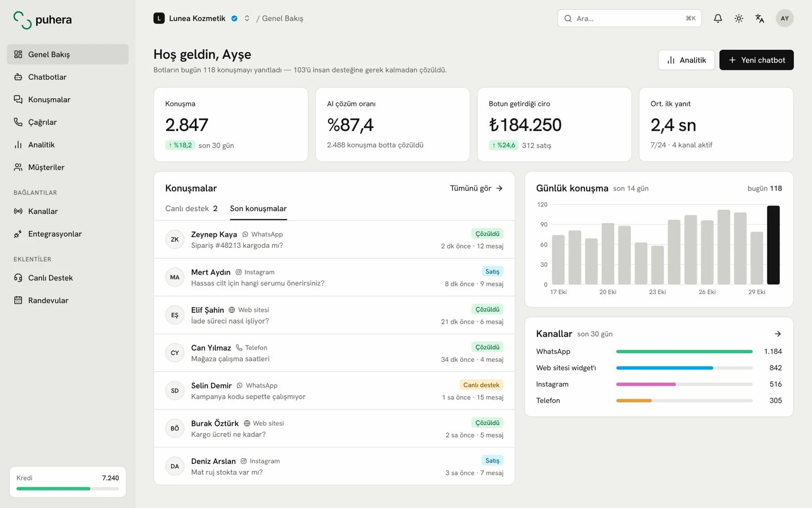Viewport: 812px width, 508px height.
Task: Focus the Ara search field
Action: point(629,18)
